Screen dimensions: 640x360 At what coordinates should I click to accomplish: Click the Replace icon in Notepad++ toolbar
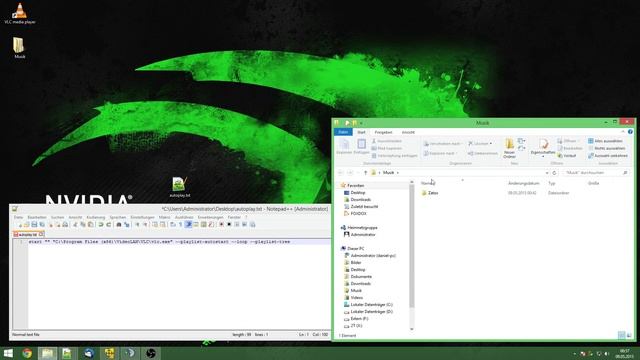tap(126, 224)
